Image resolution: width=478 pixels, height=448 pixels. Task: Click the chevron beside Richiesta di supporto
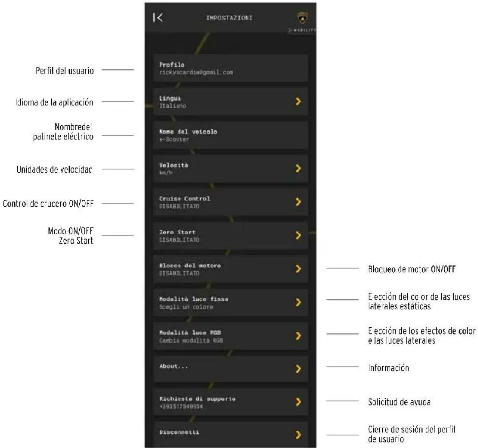point(298,402)
